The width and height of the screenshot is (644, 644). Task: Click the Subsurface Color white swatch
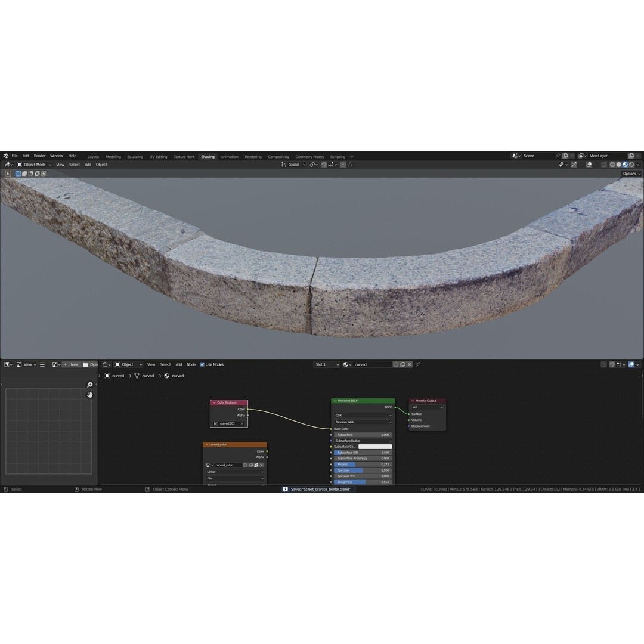click(x=375, y=447)
